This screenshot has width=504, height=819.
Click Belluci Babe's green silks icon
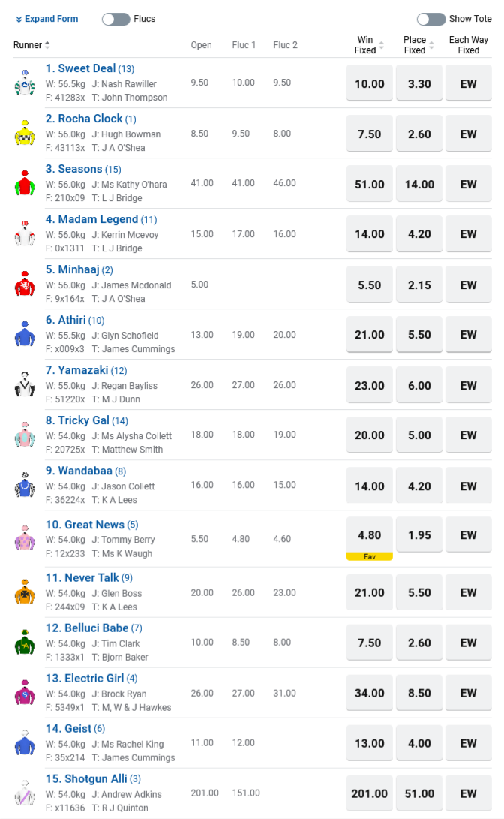[24, 643]
